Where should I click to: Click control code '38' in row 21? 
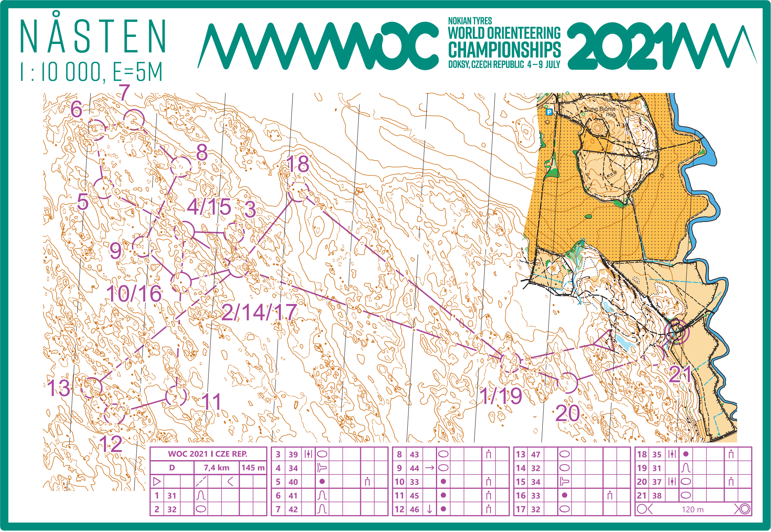[657, 496]
